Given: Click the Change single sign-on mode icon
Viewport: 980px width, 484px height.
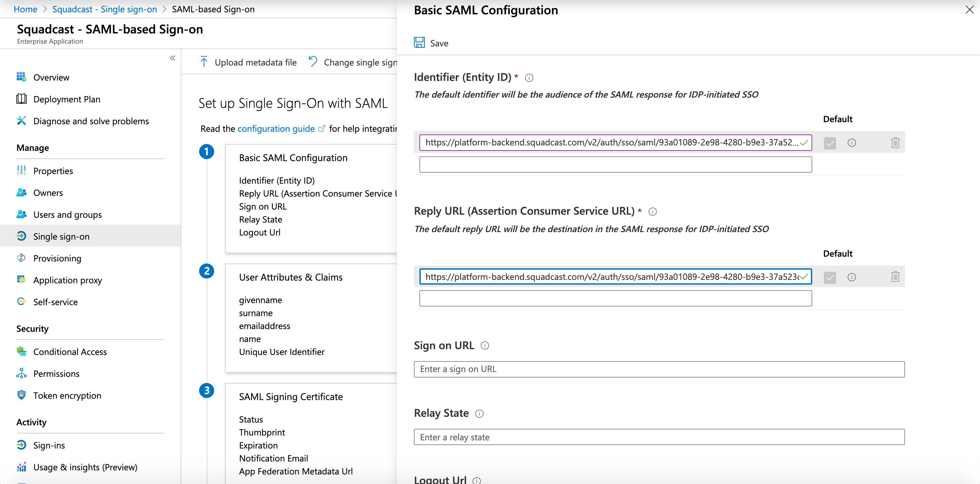Looking at the screenshot, I should pos(313,62).
